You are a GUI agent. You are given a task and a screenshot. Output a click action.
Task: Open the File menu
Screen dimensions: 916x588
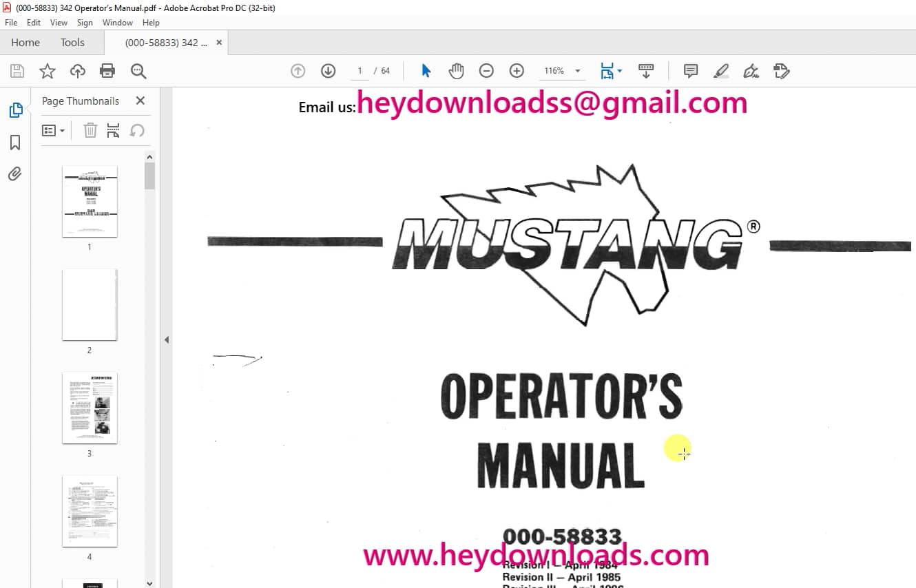11,23
